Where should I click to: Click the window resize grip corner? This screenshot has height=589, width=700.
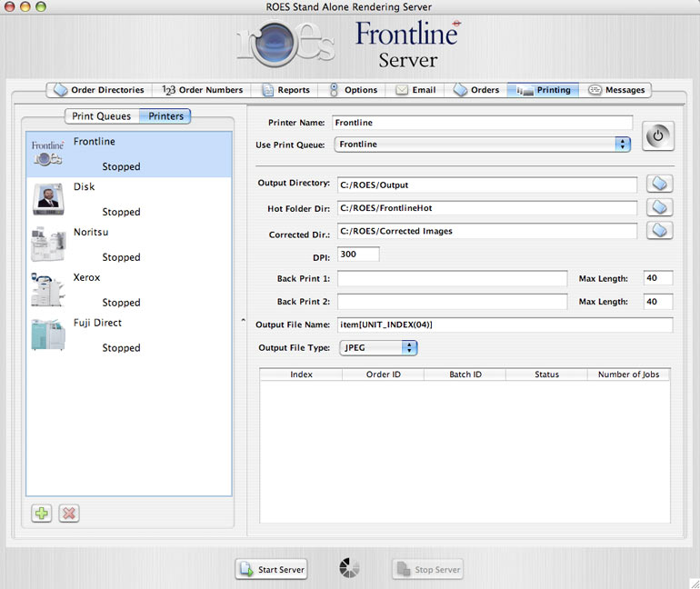695,584
